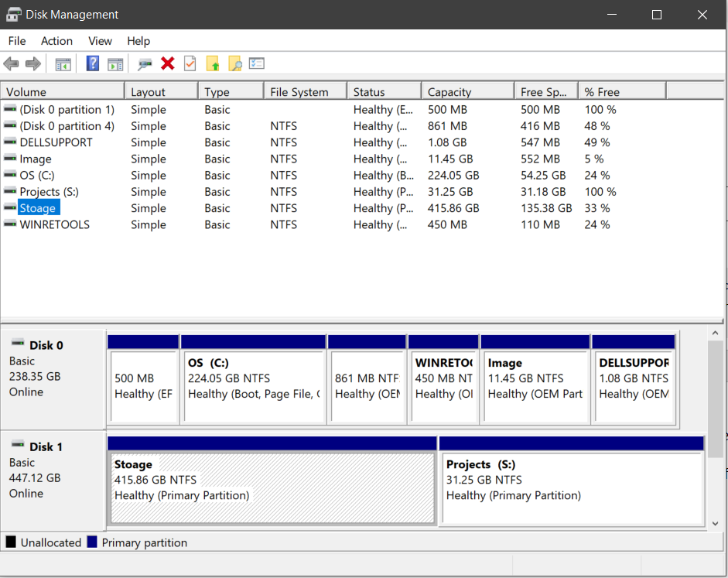Sort by the Volume column header
Viewport: 728px width, 578px height.
(63, 92)
